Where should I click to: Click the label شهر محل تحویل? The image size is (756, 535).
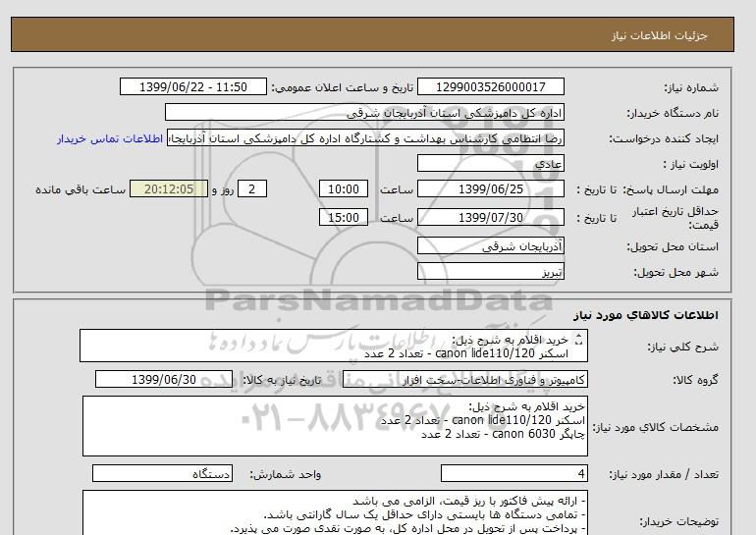(x=675, y=272)
